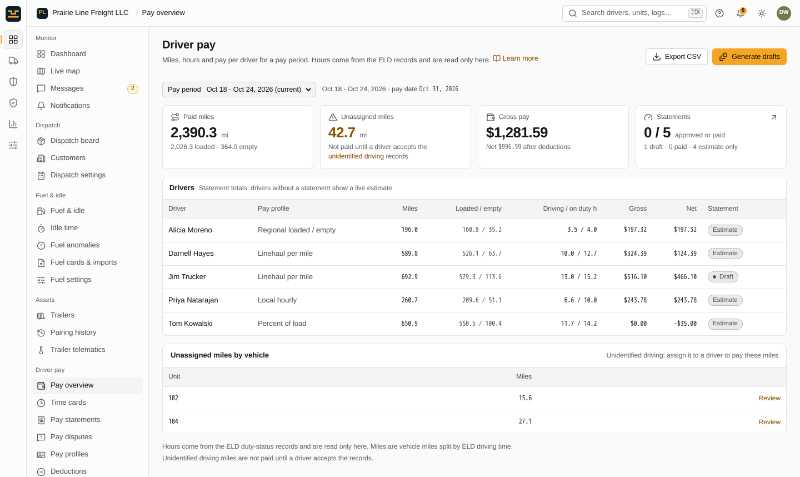The height and width of the screenshot is (477, 800).
Task: Open the Darnell Hayes driver row
Action: click(474, 254)
